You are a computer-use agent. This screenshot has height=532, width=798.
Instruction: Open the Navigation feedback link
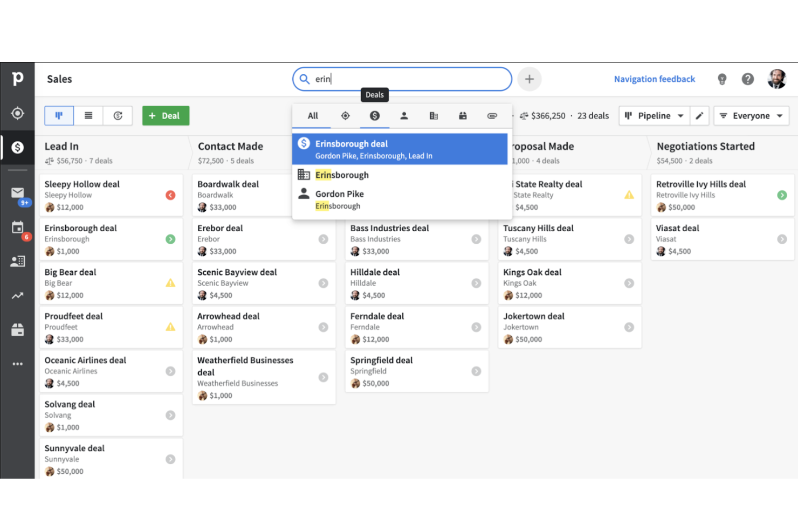654,79
